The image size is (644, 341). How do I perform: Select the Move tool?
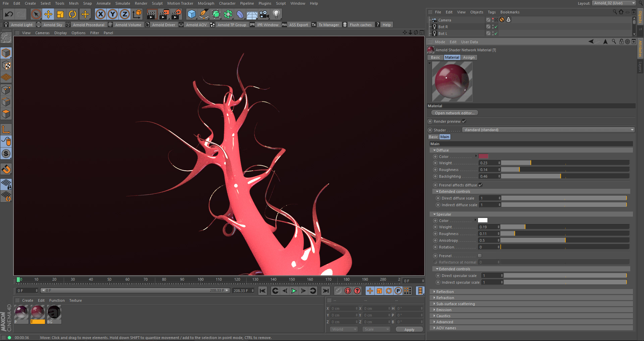coord(48,14)
